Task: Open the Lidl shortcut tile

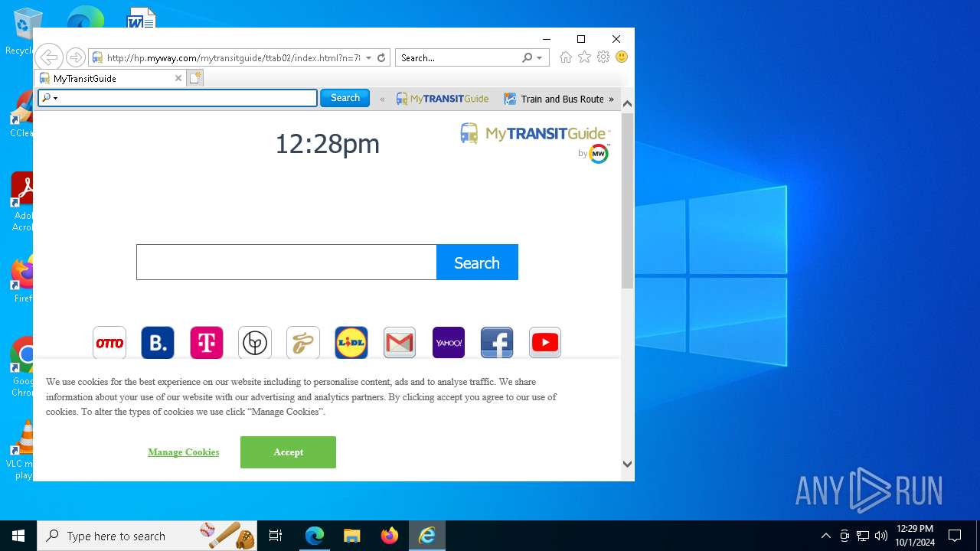Action: (351, 343)
